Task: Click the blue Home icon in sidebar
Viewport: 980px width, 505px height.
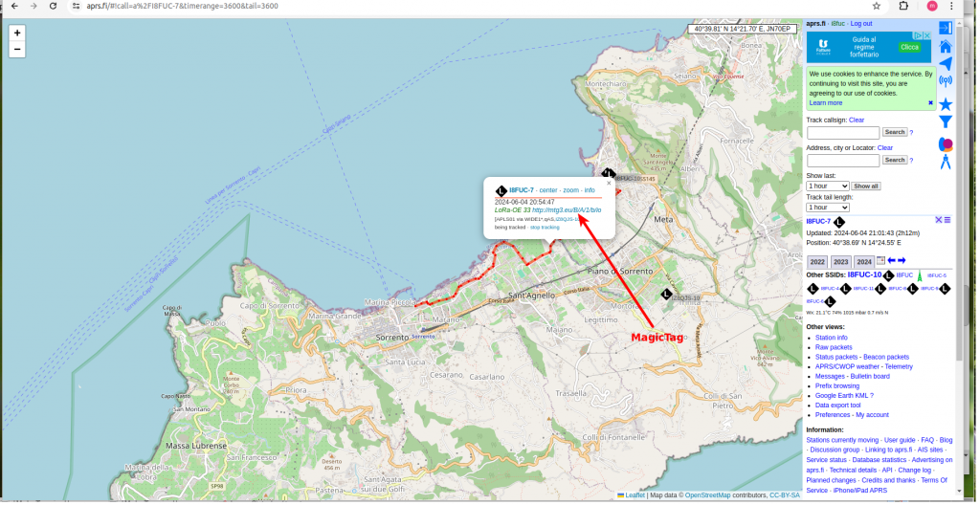Action: [x=945, y=47]
